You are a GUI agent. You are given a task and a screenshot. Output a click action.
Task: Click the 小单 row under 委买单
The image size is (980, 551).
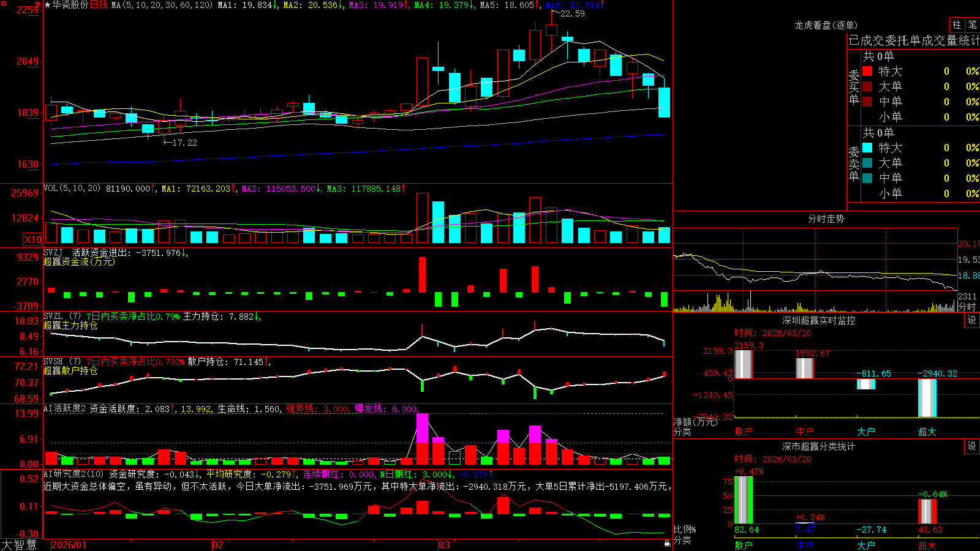921,116
